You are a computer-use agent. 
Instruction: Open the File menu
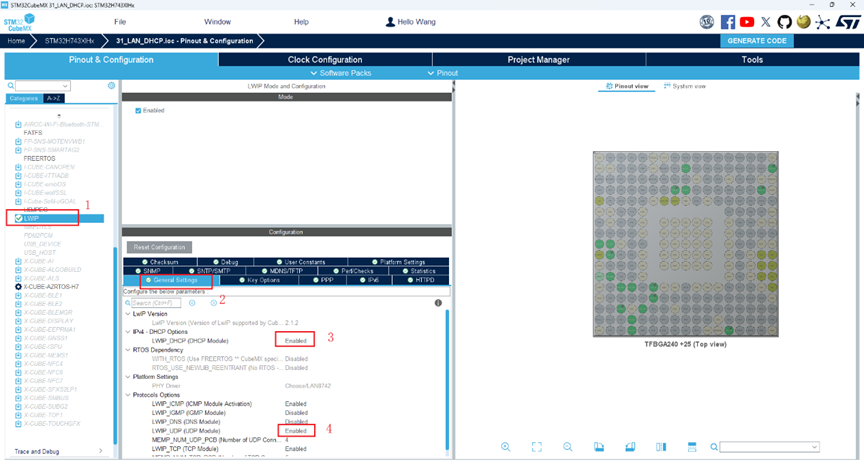pos(120,22)
